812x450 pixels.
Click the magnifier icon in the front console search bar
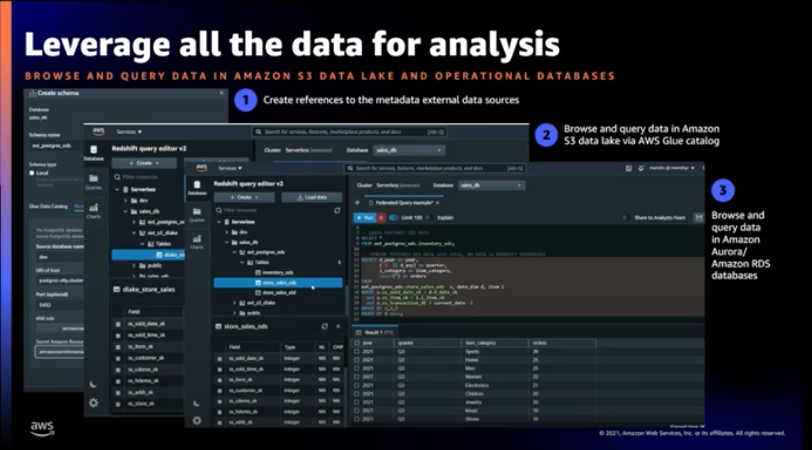coord(351,168)
